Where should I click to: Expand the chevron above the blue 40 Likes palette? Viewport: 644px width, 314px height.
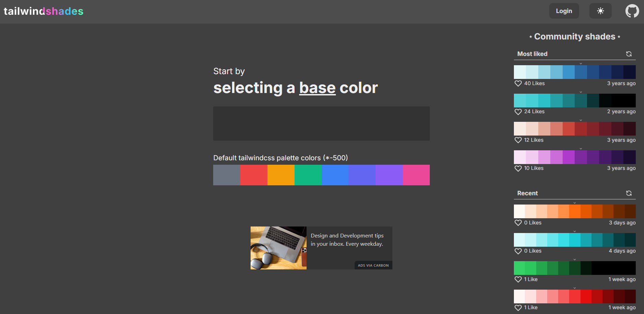click(x=581, y=63)
